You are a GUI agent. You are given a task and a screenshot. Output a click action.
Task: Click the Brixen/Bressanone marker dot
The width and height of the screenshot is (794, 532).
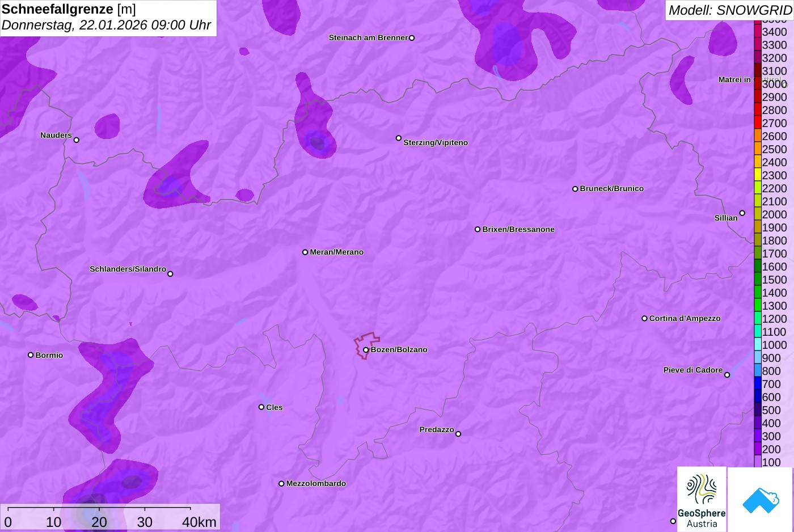[478, 229]
